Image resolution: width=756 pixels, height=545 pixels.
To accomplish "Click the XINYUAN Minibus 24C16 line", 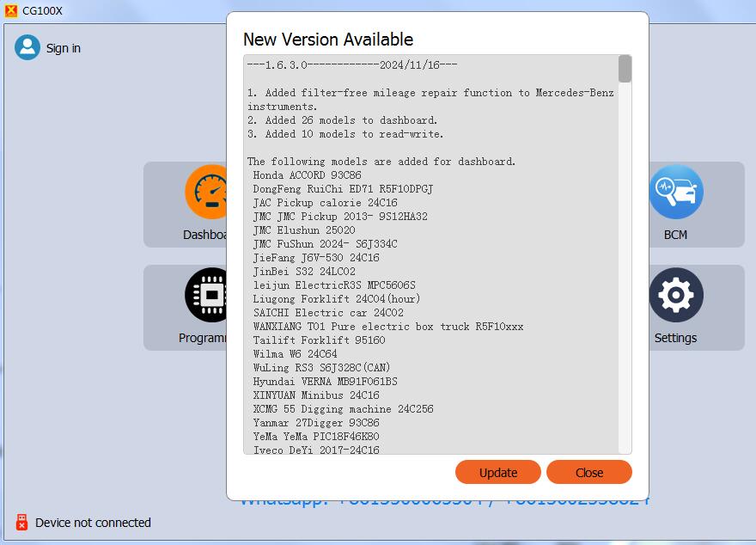I will click(316, 395).
